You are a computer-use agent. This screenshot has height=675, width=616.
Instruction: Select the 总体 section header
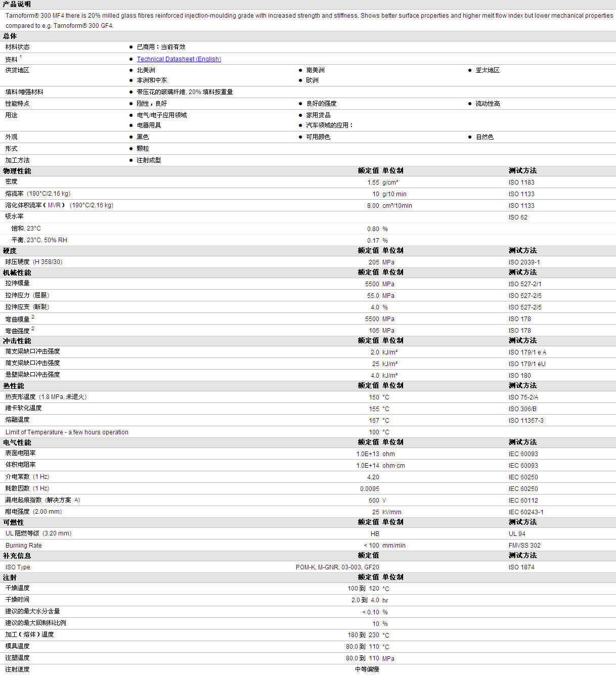10,36
